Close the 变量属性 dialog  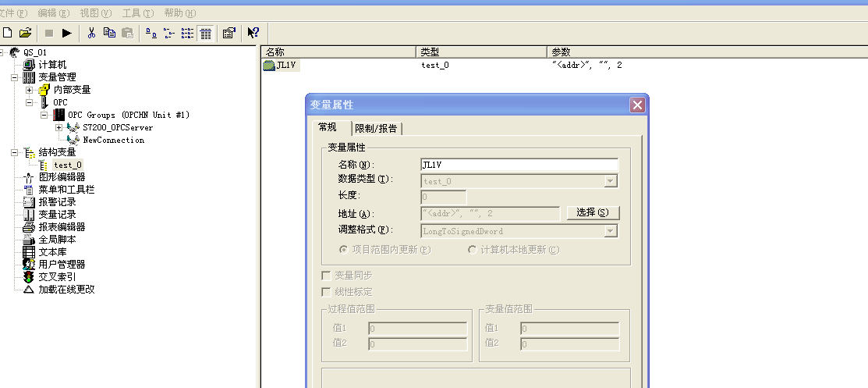coord(637,105)
